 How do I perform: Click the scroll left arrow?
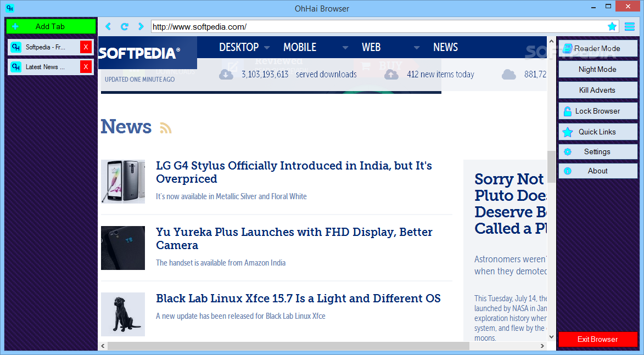pyautogui.click(x=103, y=346)
